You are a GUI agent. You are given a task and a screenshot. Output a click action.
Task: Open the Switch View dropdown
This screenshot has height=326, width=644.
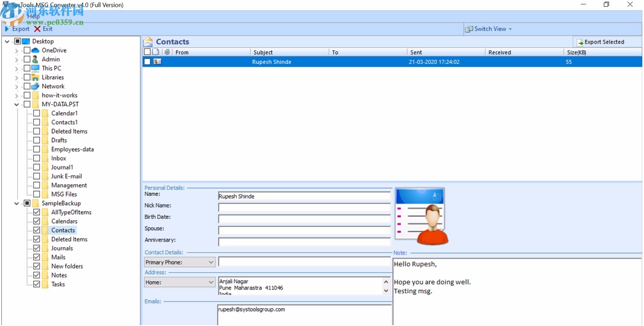[x=509, y=29]
